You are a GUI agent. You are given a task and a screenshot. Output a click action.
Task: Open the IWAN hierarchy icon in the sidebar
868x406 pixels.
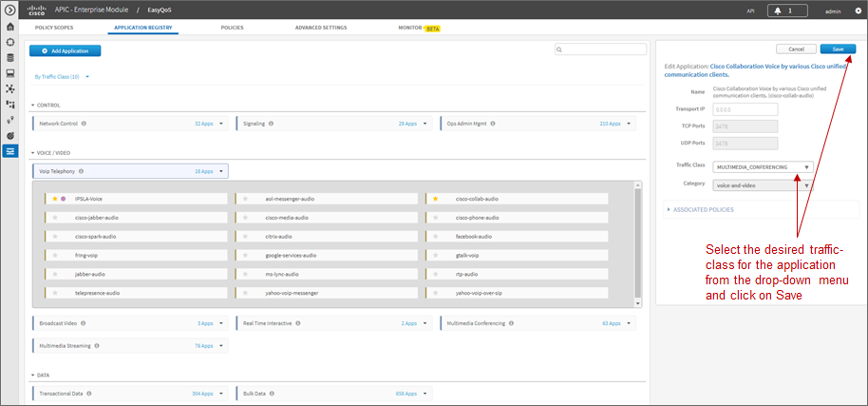pyautogui.click(x=9, y=105)
